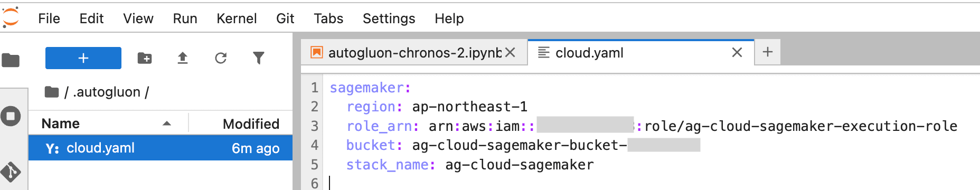Open the Run menu

tap(185, 18)
